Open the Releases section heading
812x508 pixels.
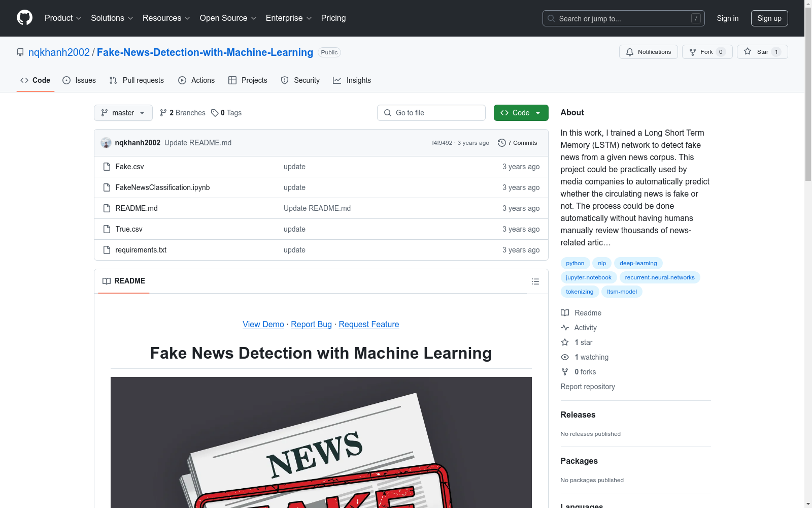(x=578, y=415)
